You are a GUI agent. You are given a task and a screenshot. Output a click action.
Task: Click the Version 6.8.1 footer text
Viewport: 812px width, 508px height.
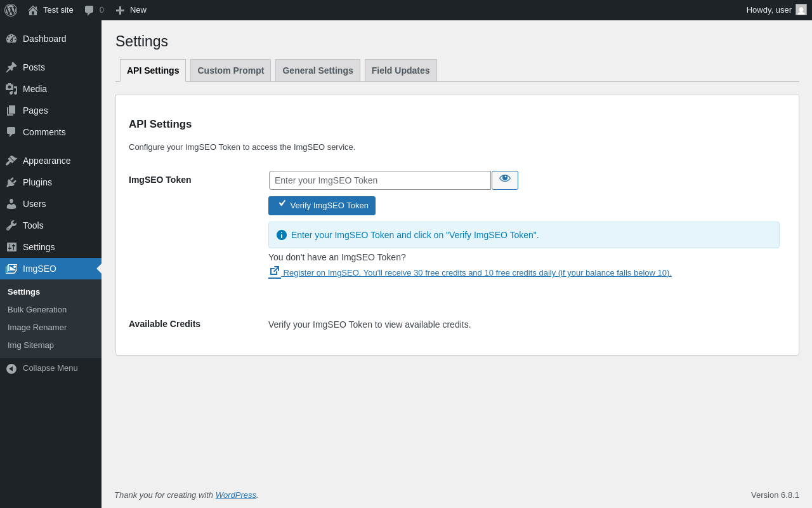coord(775,495)
